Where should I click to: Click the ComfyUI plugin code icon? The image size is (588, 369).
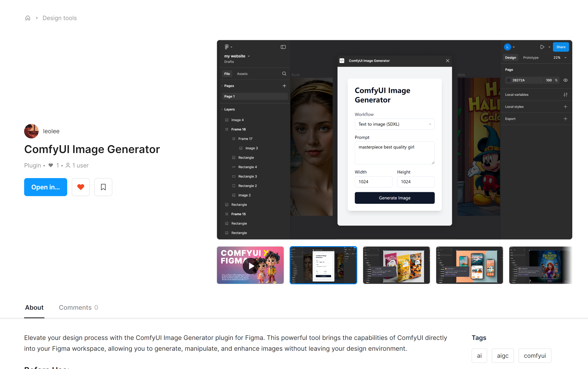coord(342,61)
